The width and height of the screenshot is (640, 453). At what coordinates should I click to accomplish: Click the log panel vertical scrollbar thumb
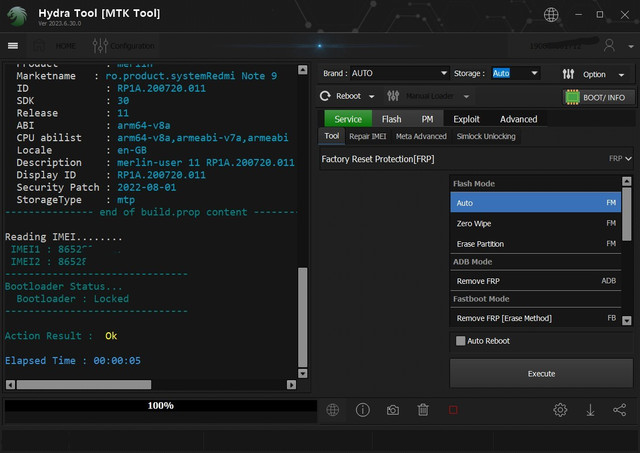point(302,317)
